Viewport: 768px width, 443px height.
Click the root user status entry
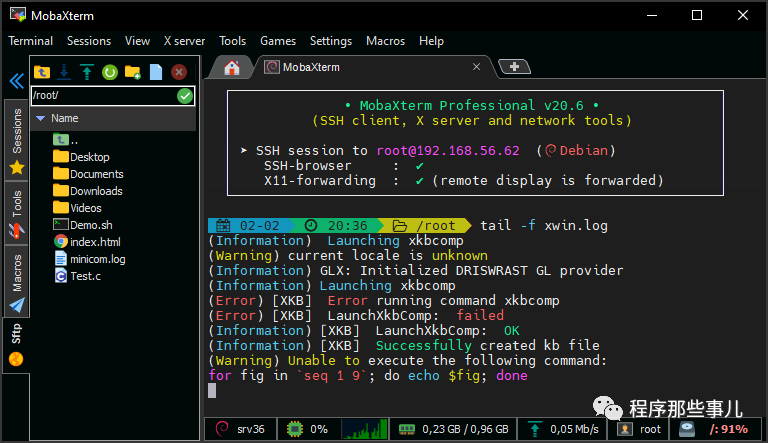[639, 429]
